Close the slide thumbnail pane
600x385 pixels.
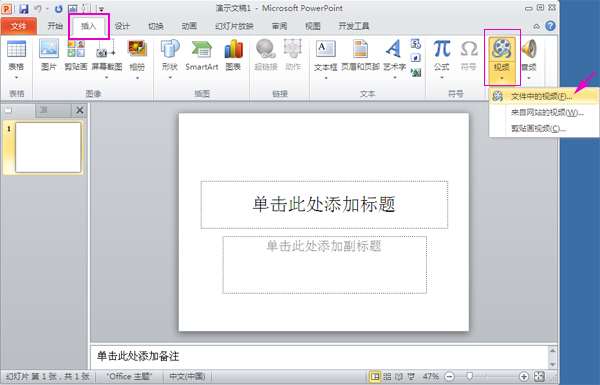click(80, 110)
